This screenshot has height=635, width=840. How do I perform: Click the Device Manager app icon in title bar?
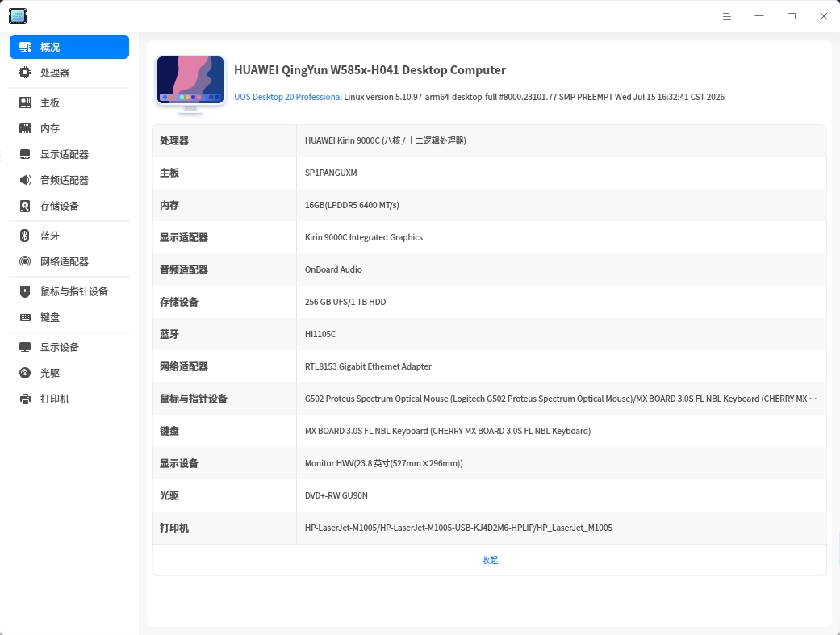click(18, 16)
